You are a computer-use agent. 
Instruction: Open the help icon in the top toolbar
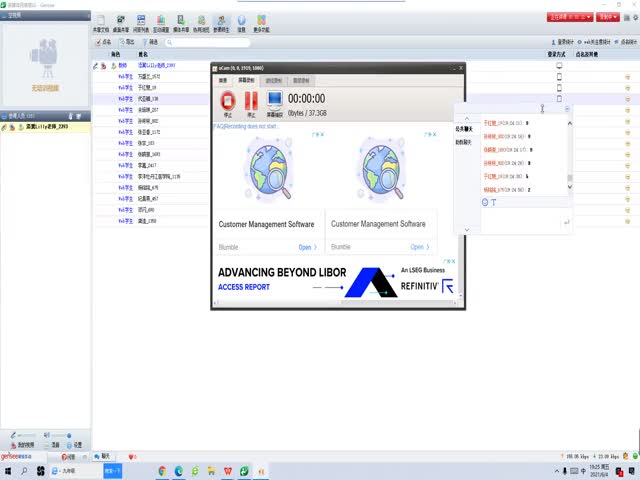241,21
